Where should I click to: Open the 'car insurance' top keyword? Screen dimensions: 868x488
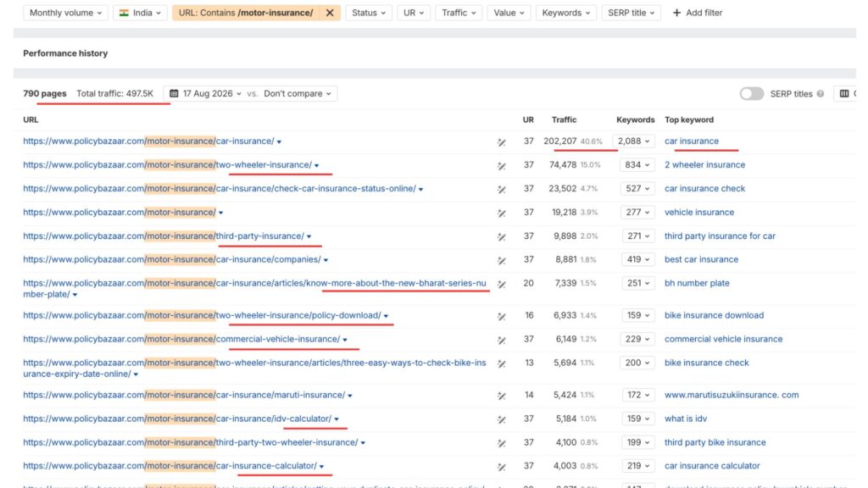(692, 141)
